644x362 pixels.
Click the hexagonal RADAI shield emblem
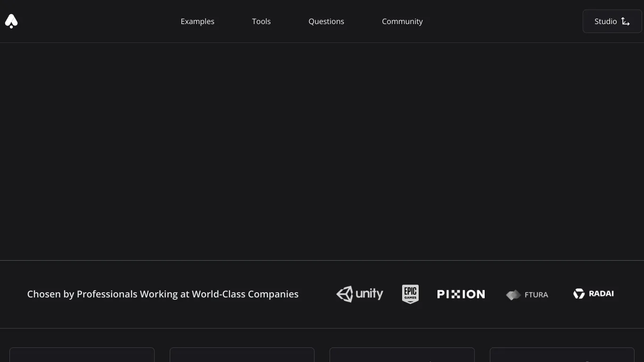pyautogui.click(x=578, y=294)
